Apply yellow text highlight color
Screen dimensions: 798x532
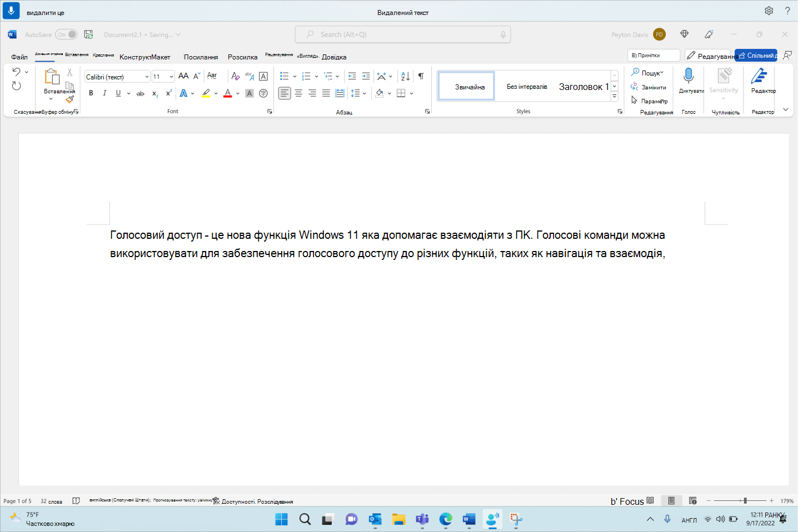point(206,93)
